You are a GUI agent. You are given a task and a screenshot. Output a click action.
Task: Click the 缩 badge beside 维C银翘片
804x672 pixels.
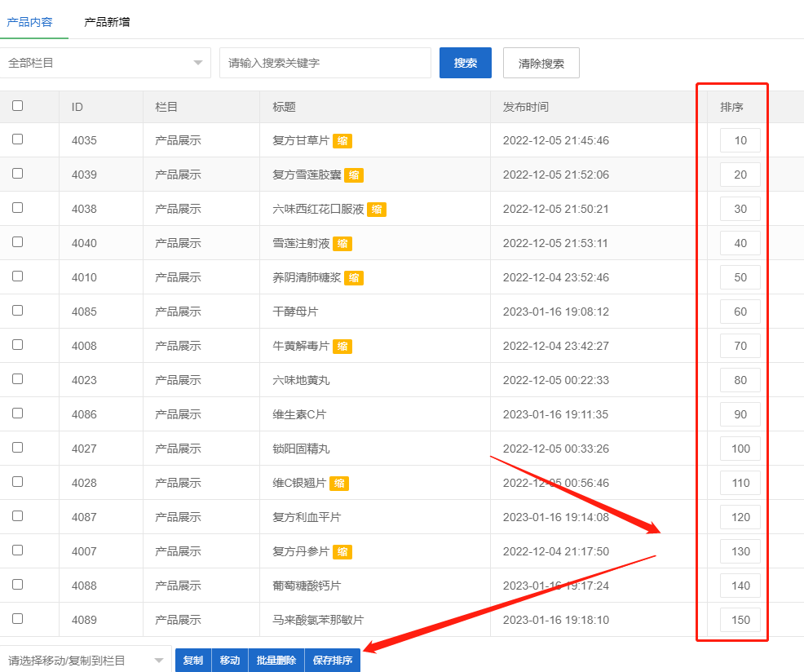(339, 484)
